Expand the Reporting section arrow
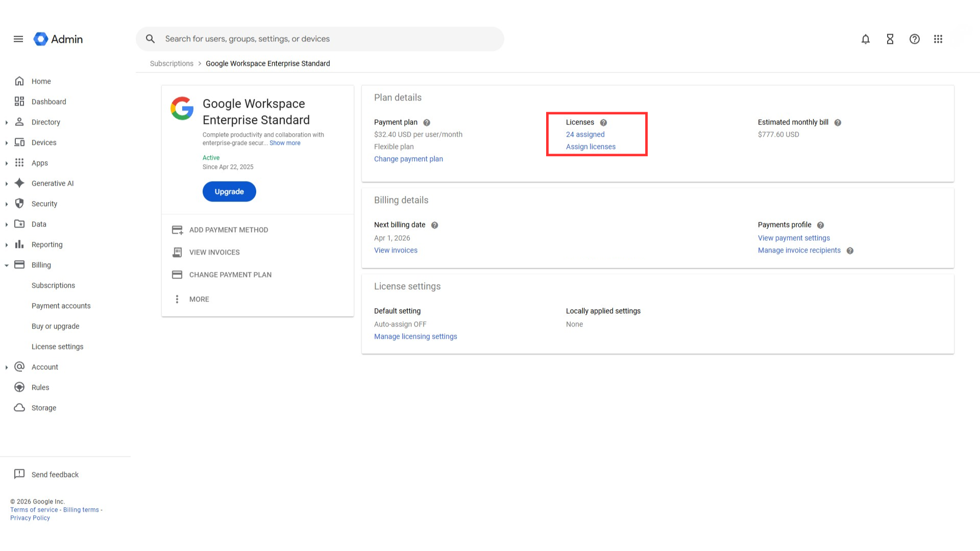Screen dimensions: 980x551 click(x=6, y=245)
